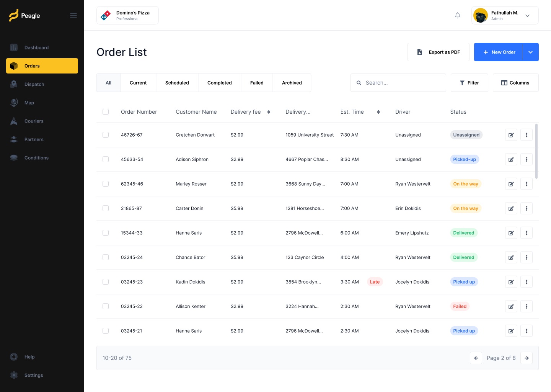This screenshot has width=551, height=392.
Task: Open Dashboard from sidebar
Action: (x=42, y=47)
